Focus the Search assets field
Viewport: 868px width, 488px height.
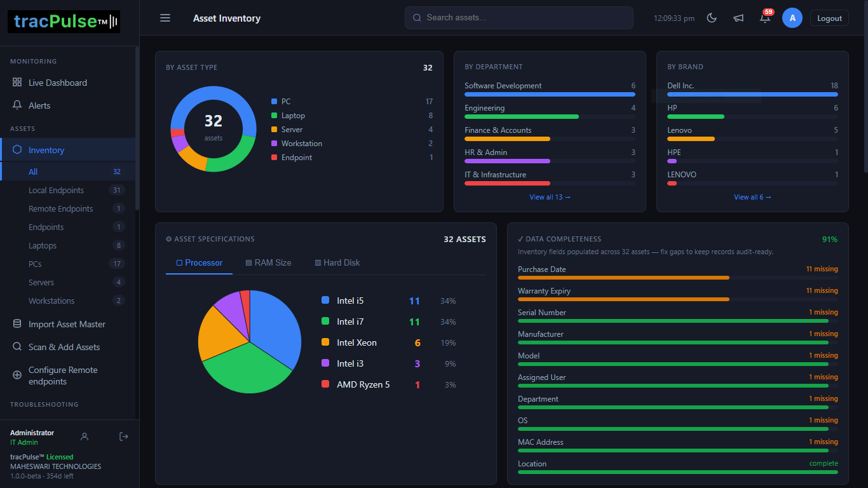(x=519, y=18)
